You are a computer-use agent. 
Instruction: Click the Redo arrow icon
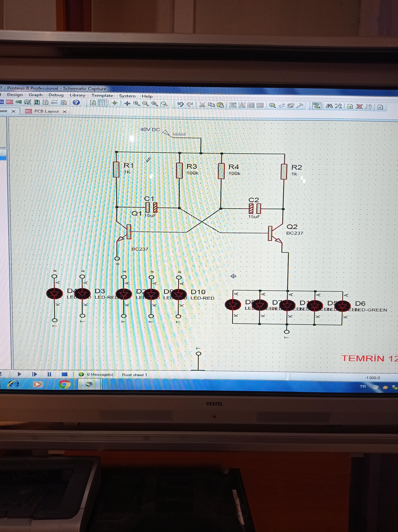(190, 105)
